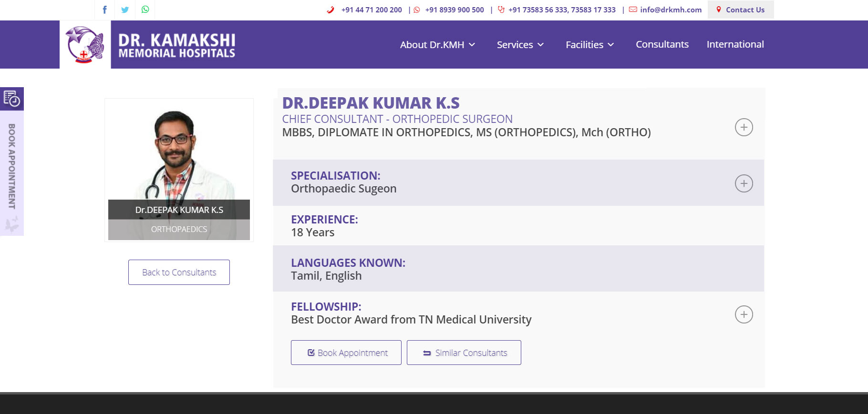Image resolution: width=868 pixels, height=414 pixels.
Task: Expand the Fellowship section
Action: point(744,314)
